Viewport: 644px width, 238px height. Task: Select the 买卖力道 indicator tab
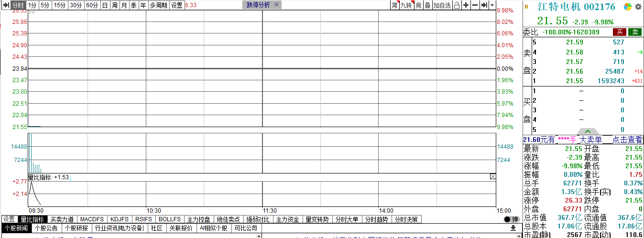(x=62, y=219)
